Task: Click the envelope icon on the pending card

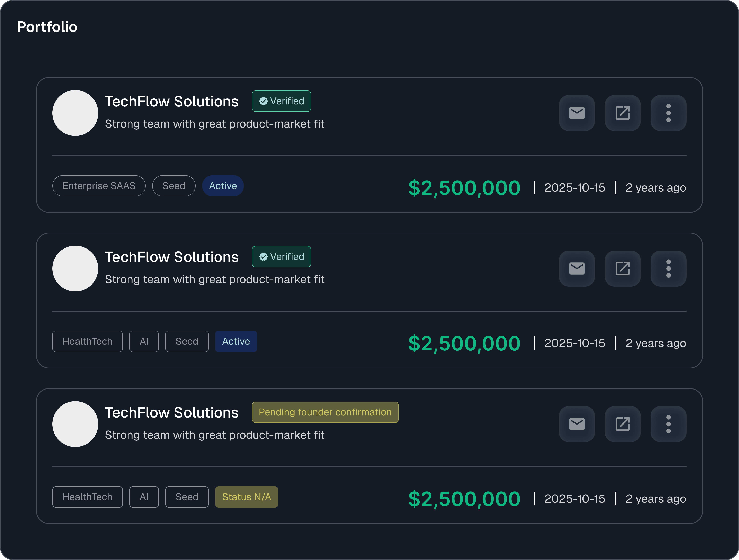Action: point(577,424)
